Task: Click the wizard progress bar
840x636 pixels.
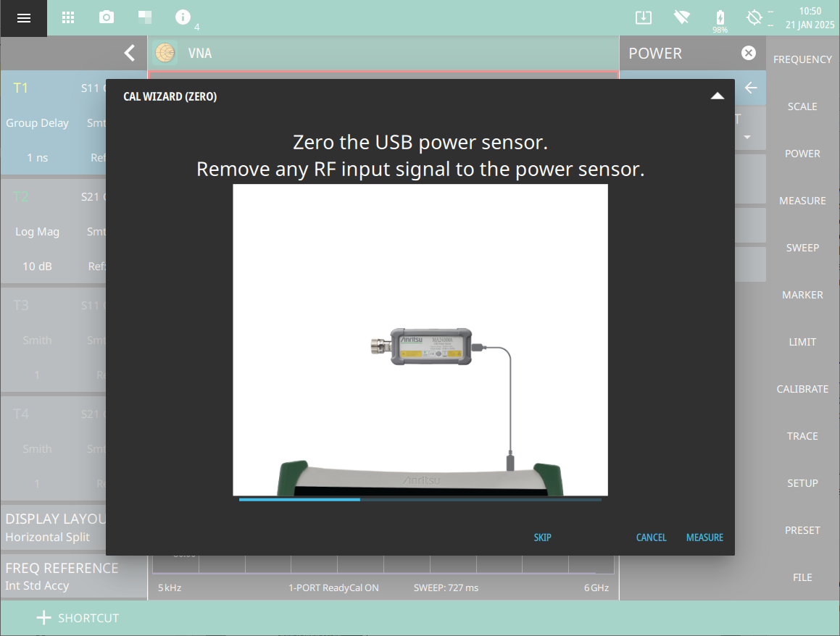Action: 420,499
